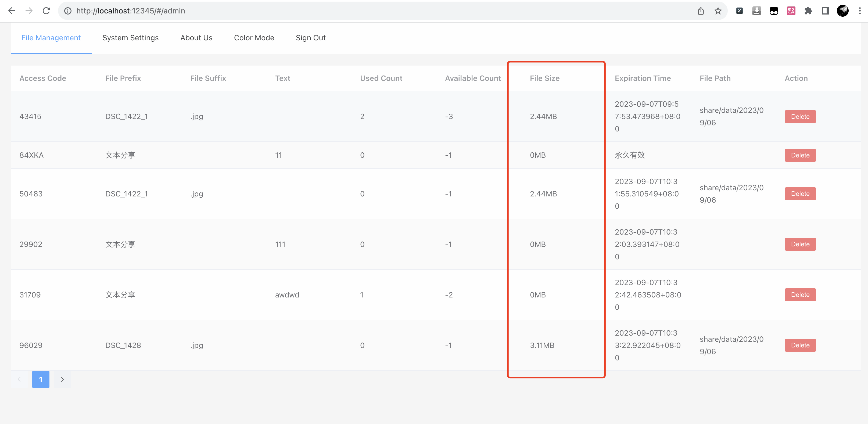Viewport: 868px width, 424px height.
Task: Open the share menu in the toolbar
Action: 701,11
